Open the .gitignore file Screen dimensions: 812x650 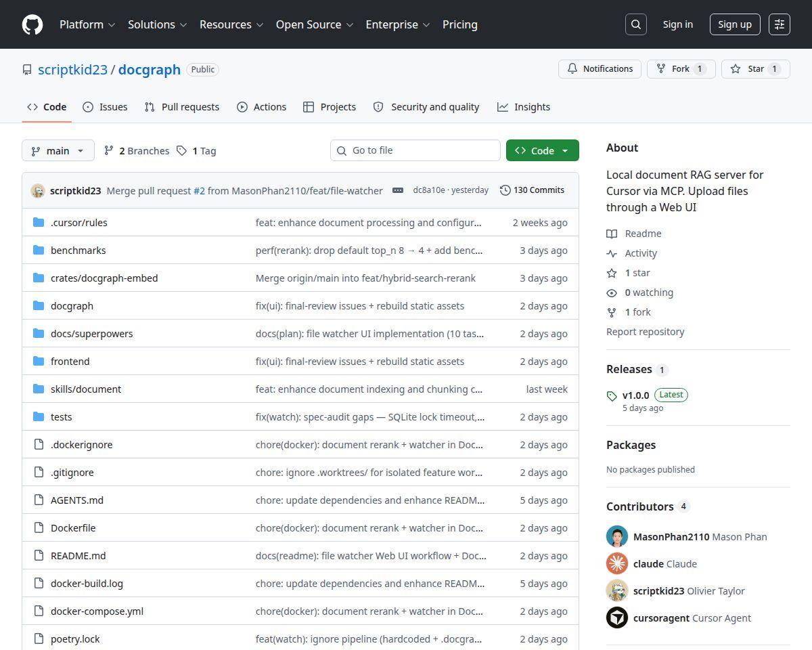pos(72,472)
